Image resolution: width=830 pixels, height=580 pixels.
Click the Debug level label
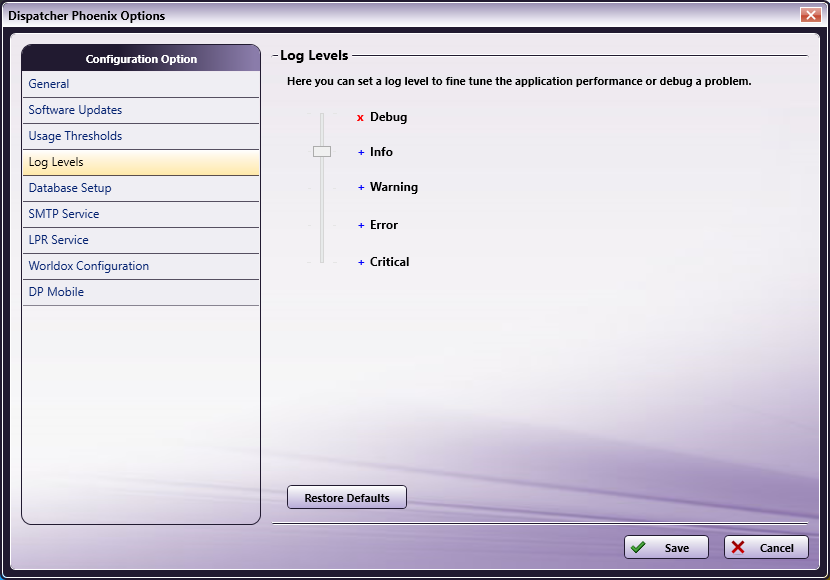[x=389, y=117]
